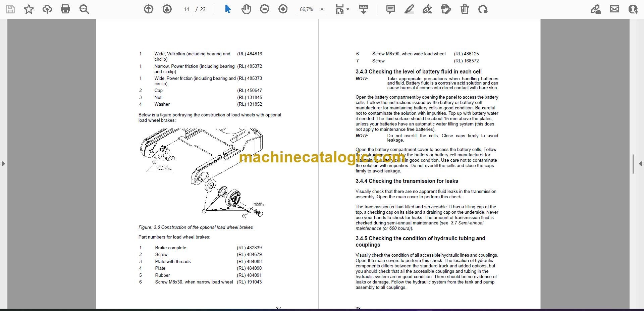
Task: Add a sticky note comment
Action: pos(391,9)
